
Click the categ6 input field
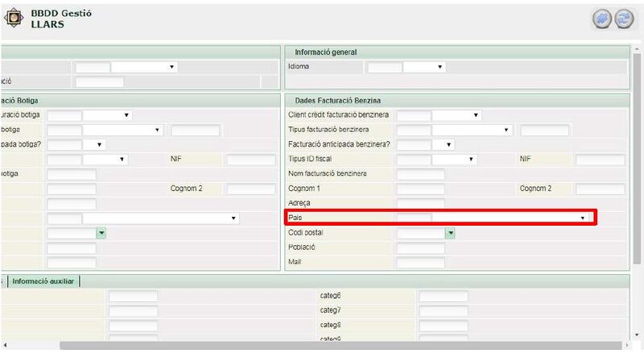[x=443, y=296]
